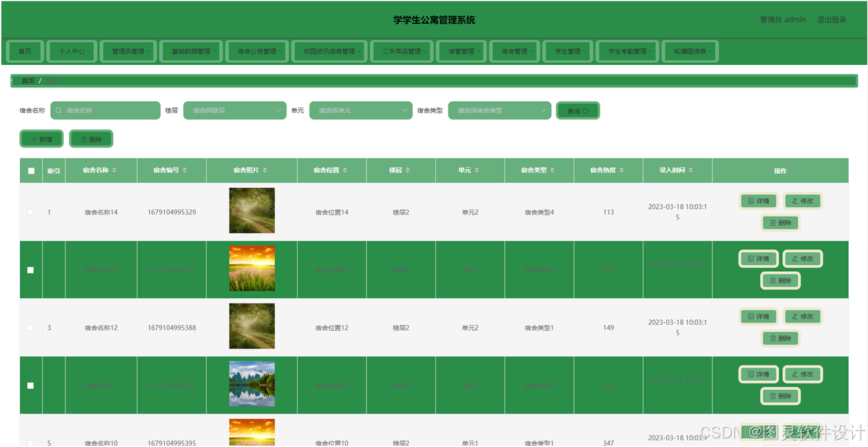This screenshot has width=868, height=447.
Task: Expand the 宿舍公告管理 menu
Action: tap(257, 51)
